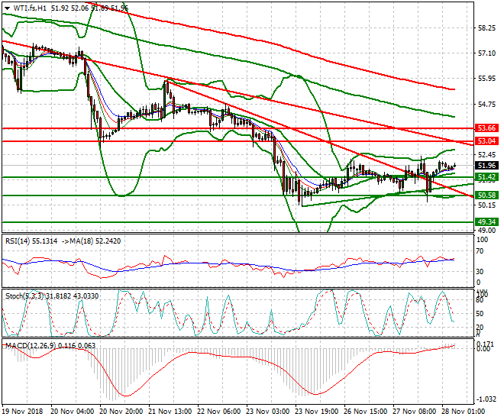Click the current price label 51.96

[x=486, y=166]
